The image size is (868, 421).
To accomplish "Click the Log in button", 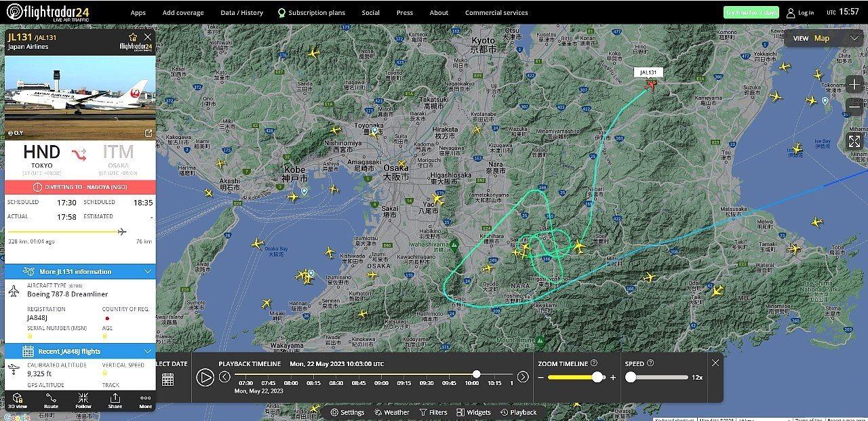I will (x=800, y=12).
